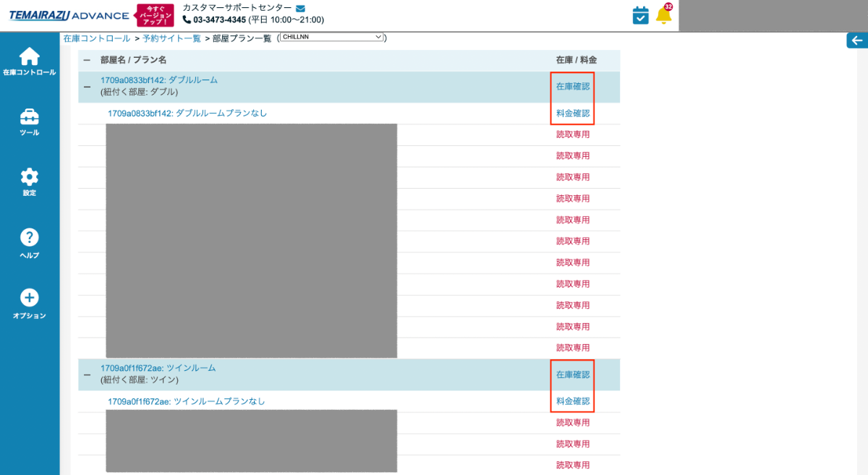Open the ヘルプ question mark icon
The height and width of the screenshot is (475, 868).
coord(29,238)
